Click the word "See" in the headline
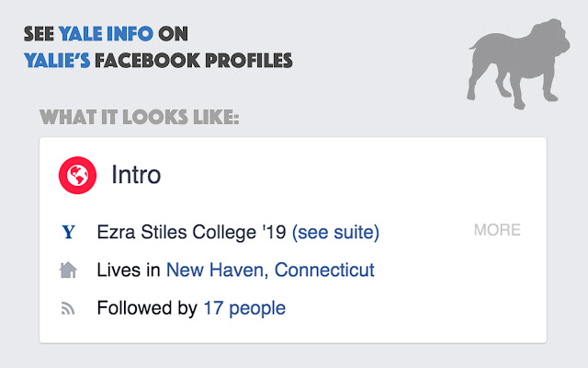Viewport: 588px width, 368px height. point(39,35)
